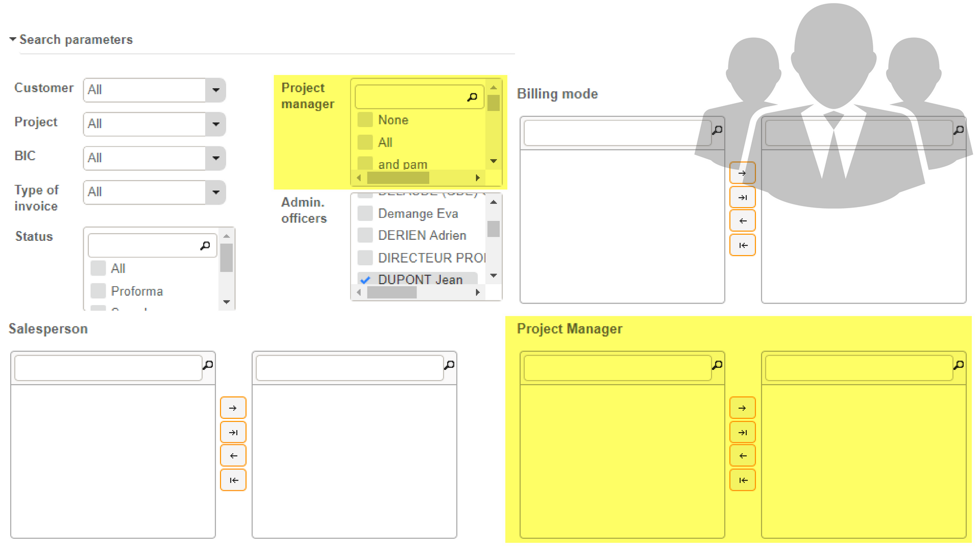This screenshot has height=551, width=980.
Task: Click move-left arrow in Billing mode picklist
Action: coord(743,221)
